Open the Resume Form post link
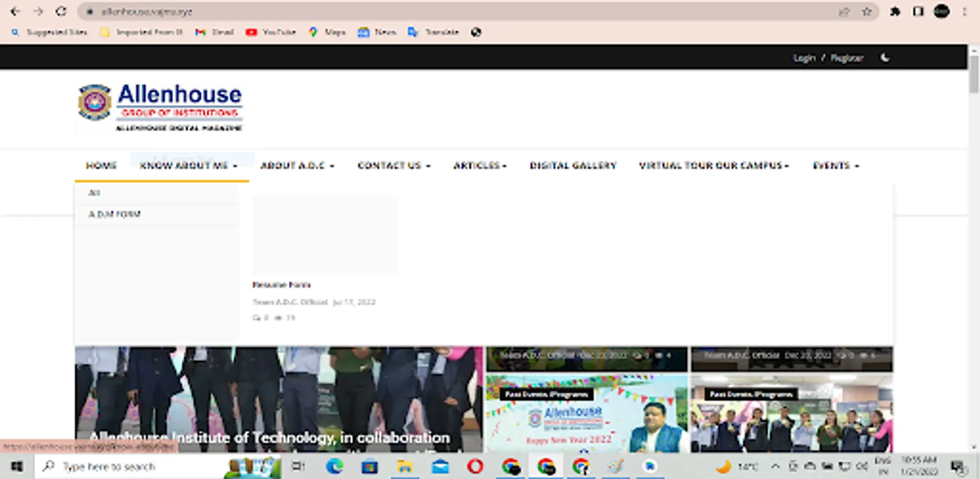 point(281,285)
